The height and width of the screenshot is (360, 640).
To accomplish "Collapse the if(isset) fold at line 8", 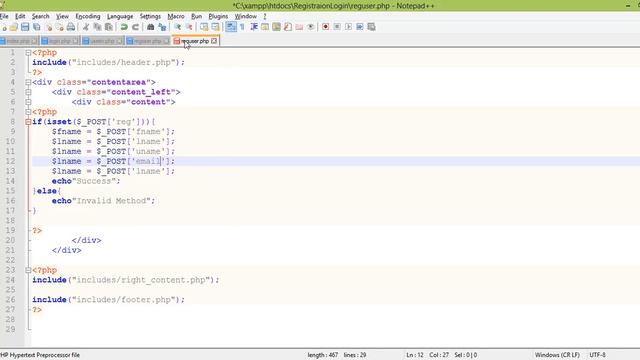I will (x=28, y=122).
